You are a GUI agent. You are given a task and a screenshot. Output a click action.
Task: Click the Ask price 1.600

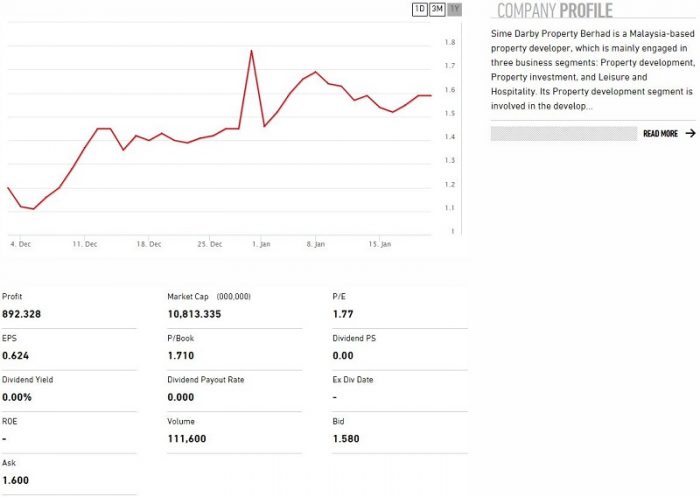[x=15, y=480]
